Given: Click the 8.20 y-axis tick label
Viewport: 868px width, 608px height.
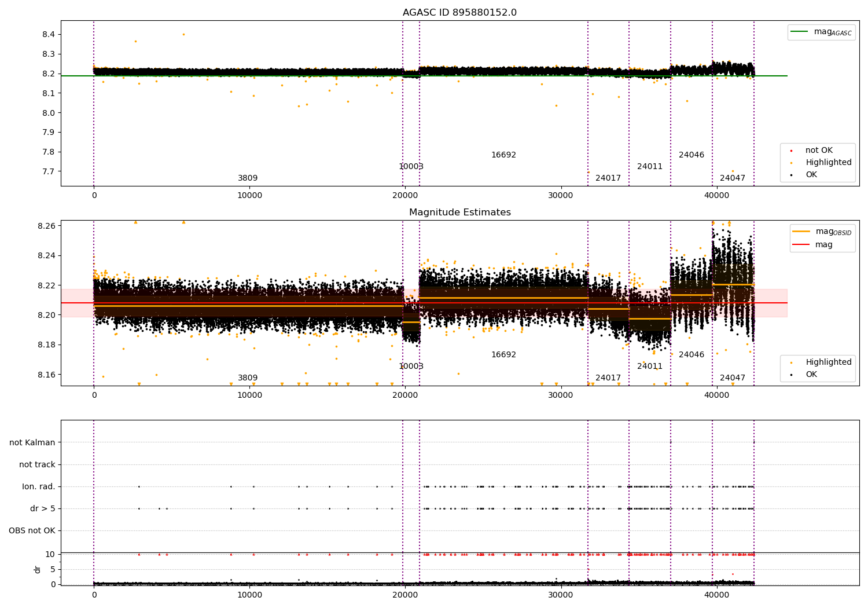Looking at the screenshot, I should pyautogui.click(x=47, y=316).
